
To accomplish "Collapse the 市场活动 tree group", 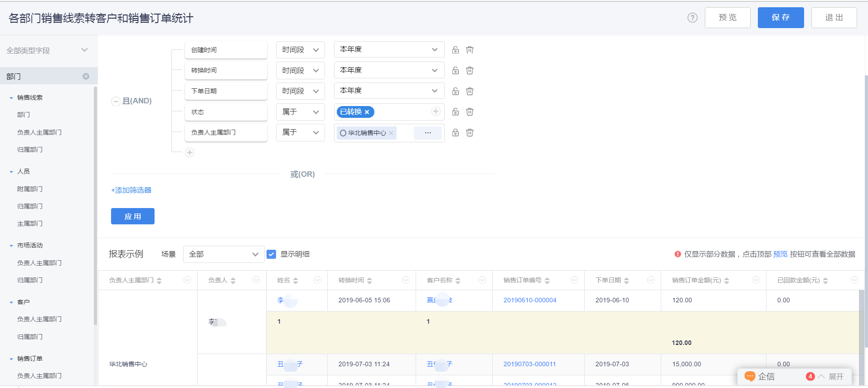I will click(x=11, y=246).
